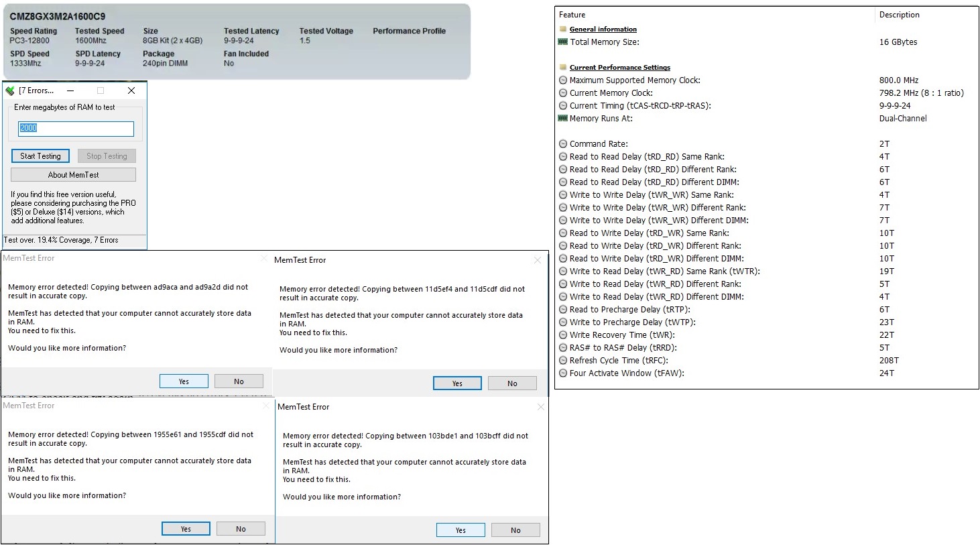Click Yes in the ad9aca error dialog
The image size is (980, 545).
[184, 381]
